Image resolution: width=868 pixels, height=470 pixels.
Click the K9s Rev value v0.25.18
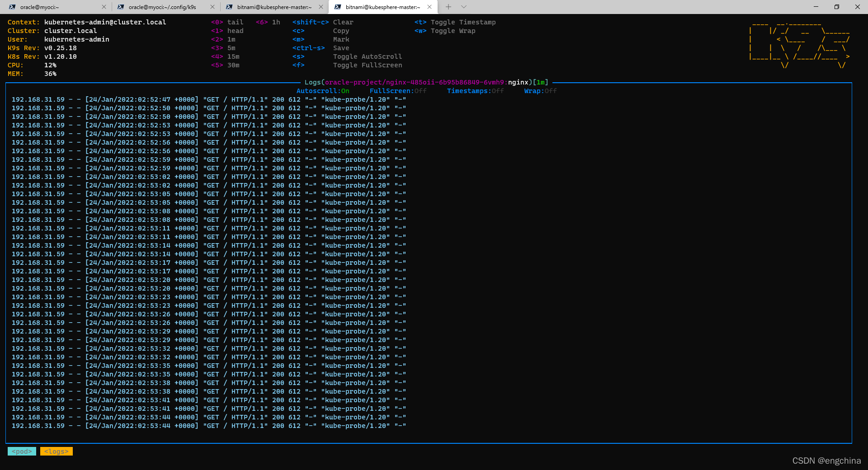click(60, 48)
